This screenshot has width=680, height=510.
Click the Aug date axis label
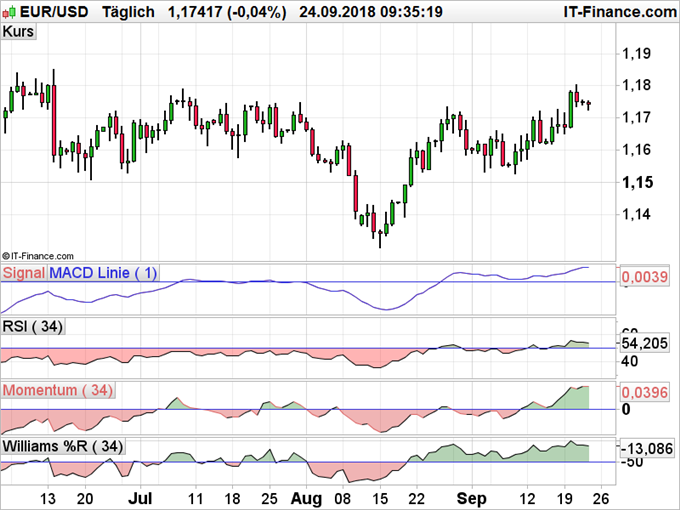coord(306,499)
